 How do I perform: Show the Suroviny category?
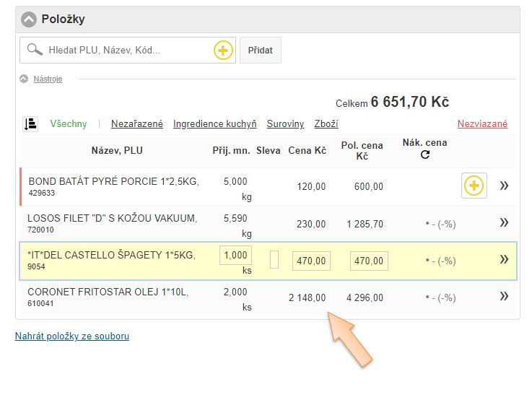tap(285, 124)
